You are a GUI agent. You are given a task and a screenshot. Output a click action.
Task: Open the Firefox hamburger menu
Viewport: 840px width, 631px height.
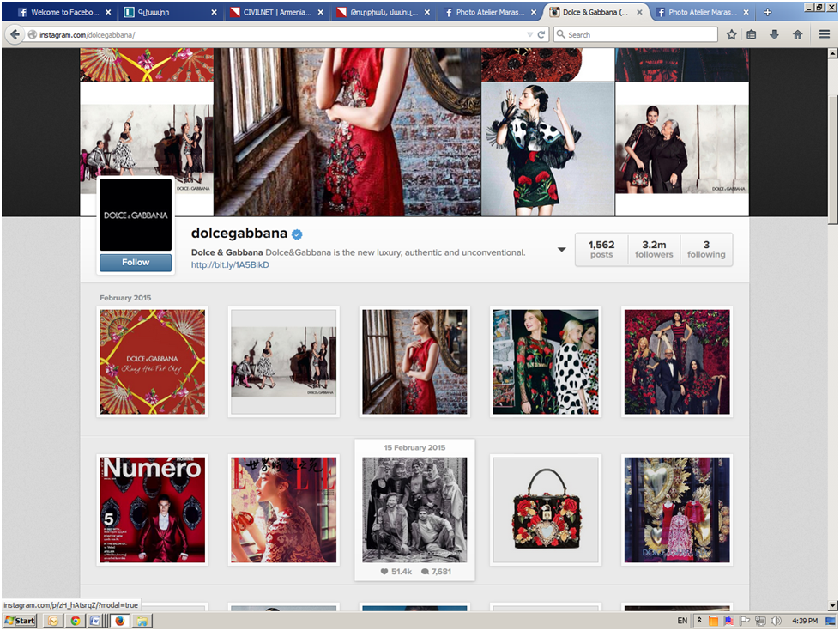pos(824,34)
